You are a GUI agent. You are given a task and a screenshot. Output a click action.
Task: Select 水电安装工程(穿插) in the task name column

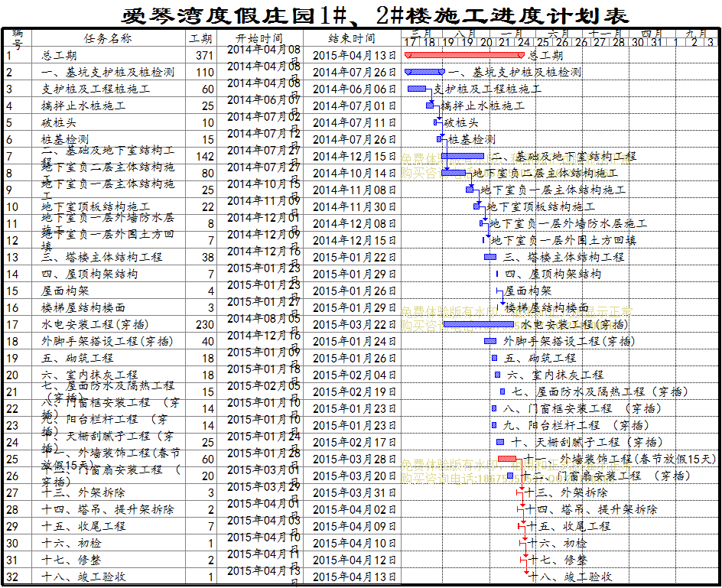point(96,325)
